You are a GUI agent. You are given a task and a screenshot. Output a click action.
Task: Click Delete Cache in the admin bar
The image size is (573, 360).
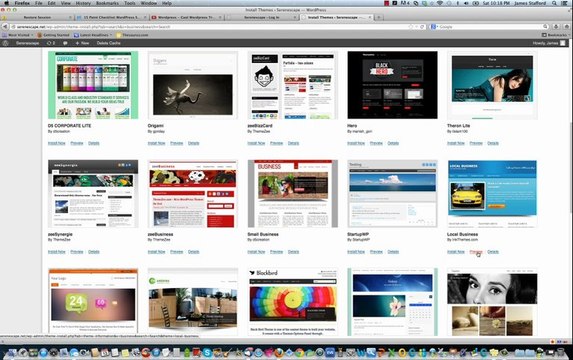[x=109, y=43]
